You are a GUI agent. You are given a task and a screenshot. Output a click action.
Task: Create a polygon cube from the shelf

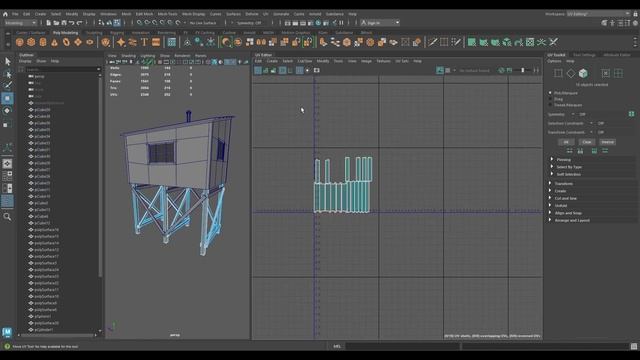[x=31, y=42]
